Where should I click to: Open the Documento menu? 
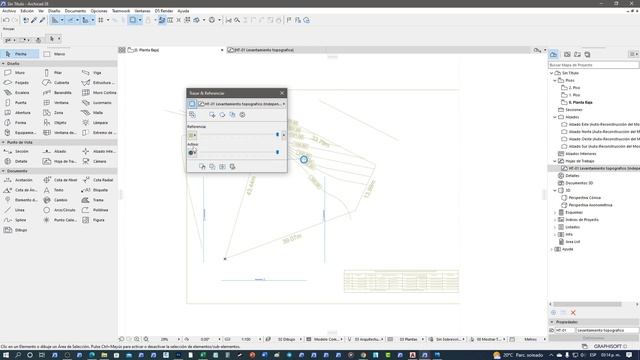tap(75, 11)
